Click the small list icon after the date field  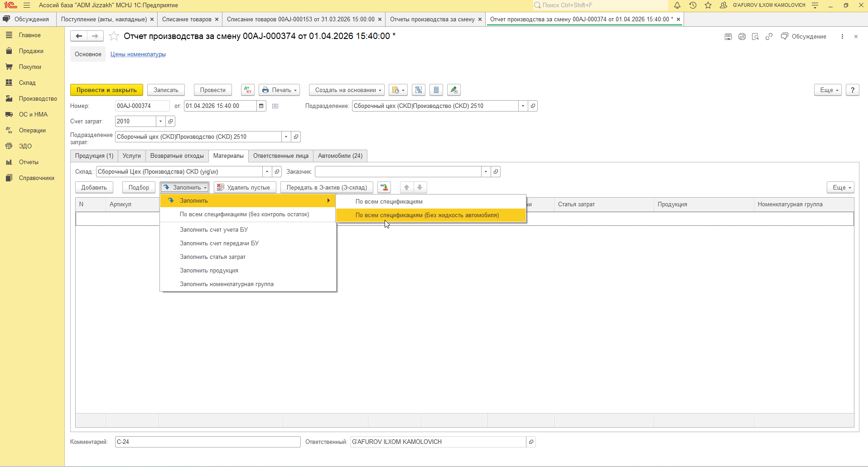(x=275, y=106)
